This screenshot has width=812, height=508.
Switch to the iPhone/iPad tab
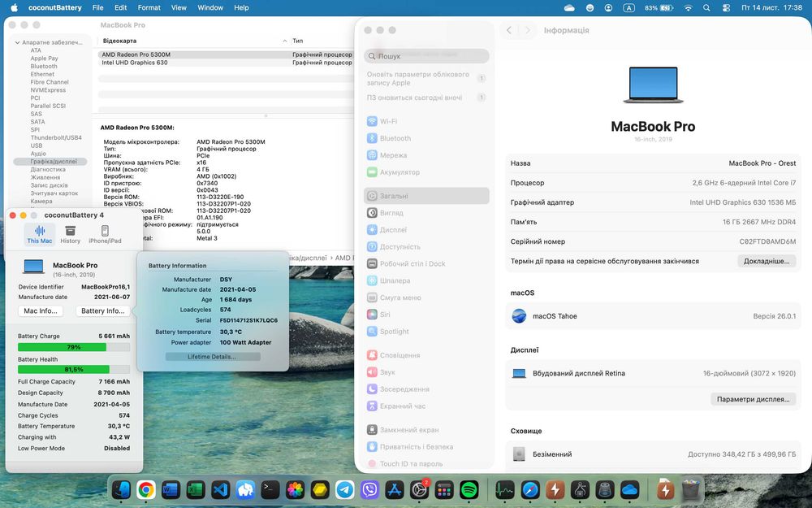(x=105, y=234)
